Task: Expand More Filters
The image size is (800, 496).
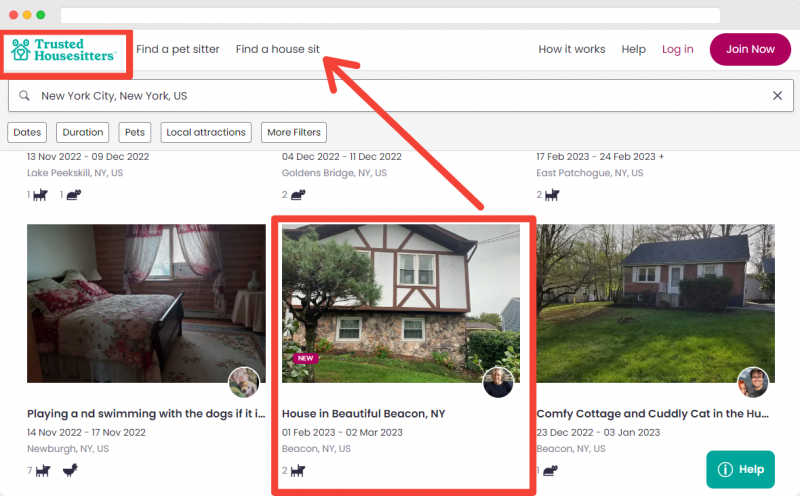Action: pyautogui.click(x=294, y=132)
